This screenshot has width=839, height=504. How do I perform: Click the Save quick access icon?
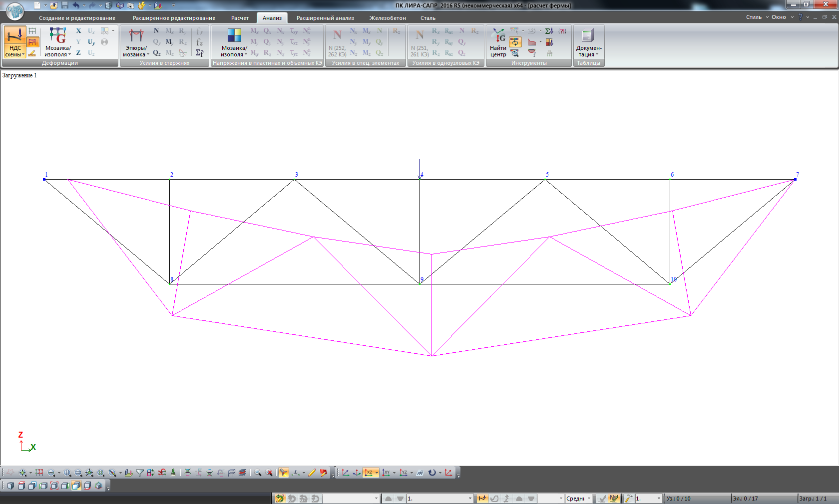click(x=65, y=5)
